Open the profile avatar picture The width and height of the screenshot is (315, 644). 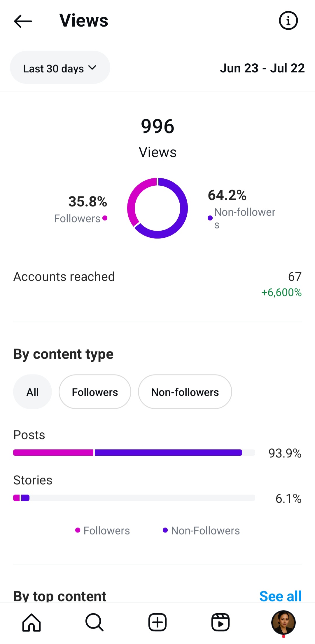pos(283,622)
